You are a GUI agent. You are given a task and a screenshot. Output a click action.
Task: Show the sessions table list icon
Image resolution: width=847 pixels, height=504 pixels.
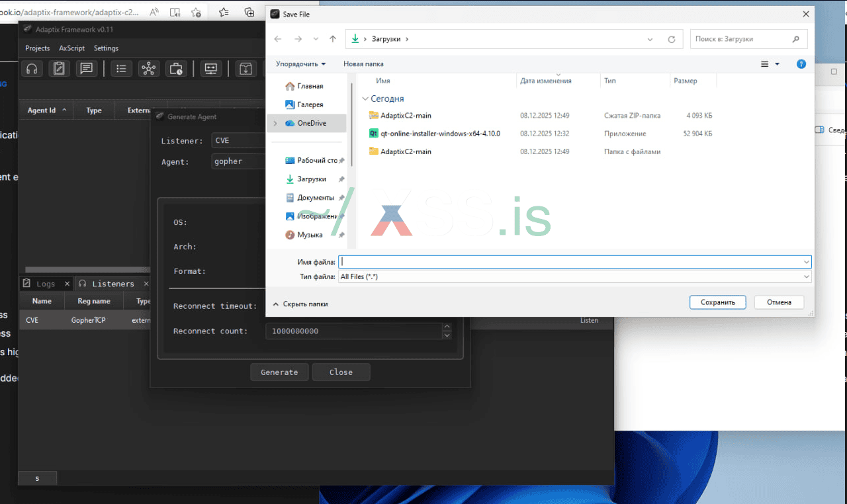pos(121,69)
